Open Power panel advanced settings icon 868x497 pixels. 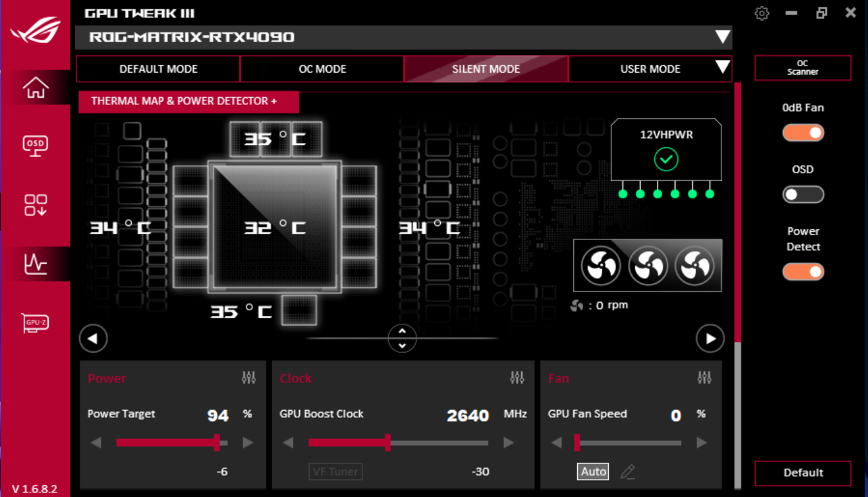pos(249,378)
